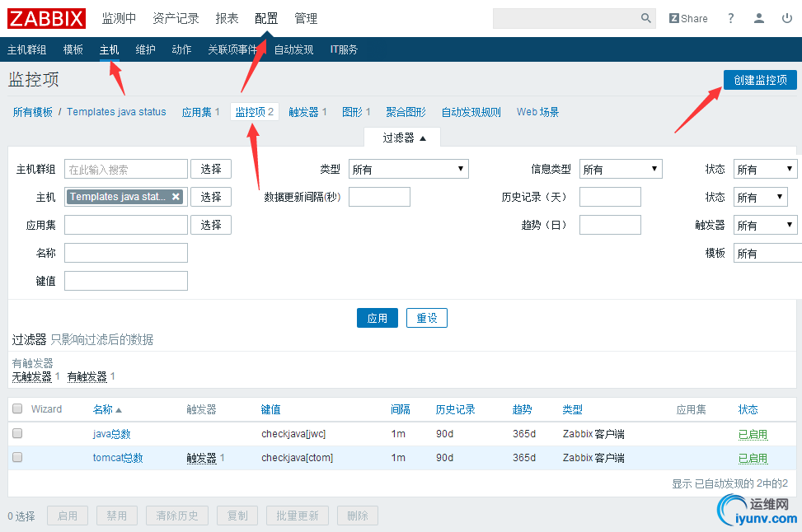This screenshot has width=802, height=532.
Task: Open the 管理 top menu
Action: tap(306, 18)
